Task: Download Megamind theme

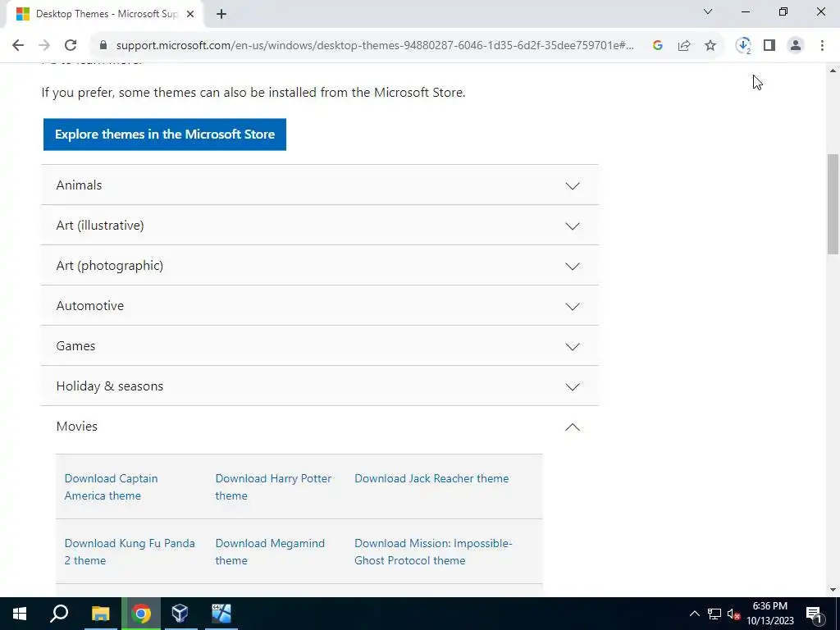Action: point(270,552)
